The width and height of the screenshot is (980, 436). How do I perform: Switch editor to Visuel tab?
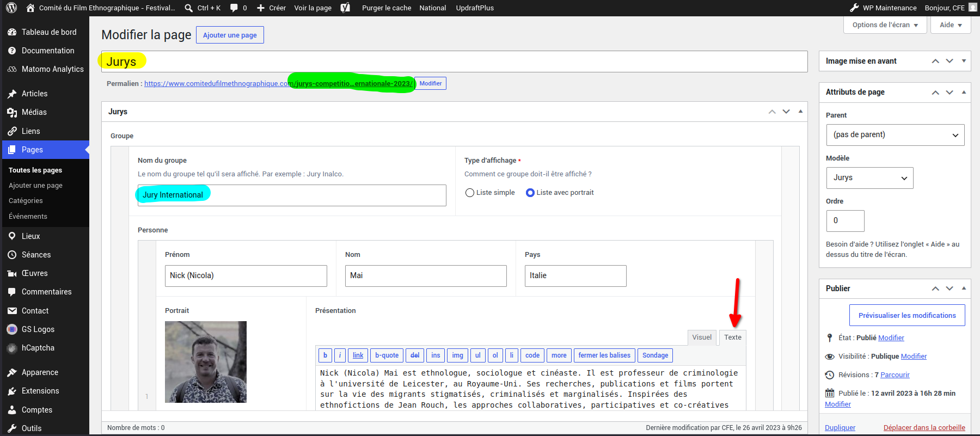click(702, 337)
